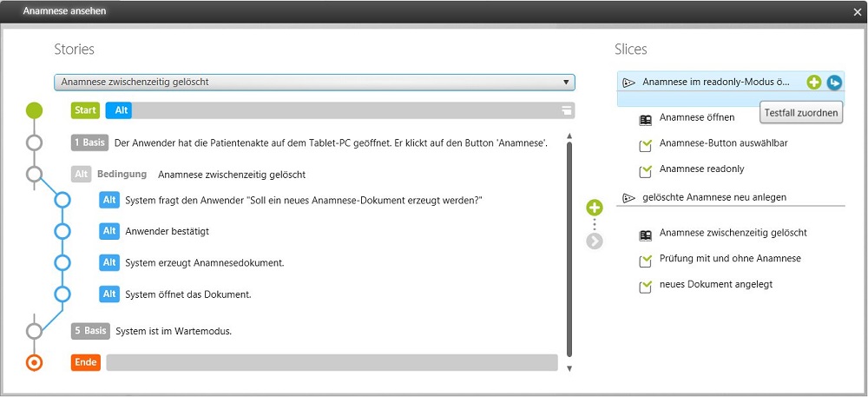
Task: Select blue node for 'System öffnet das Dokument'
Action: (62, 294)
